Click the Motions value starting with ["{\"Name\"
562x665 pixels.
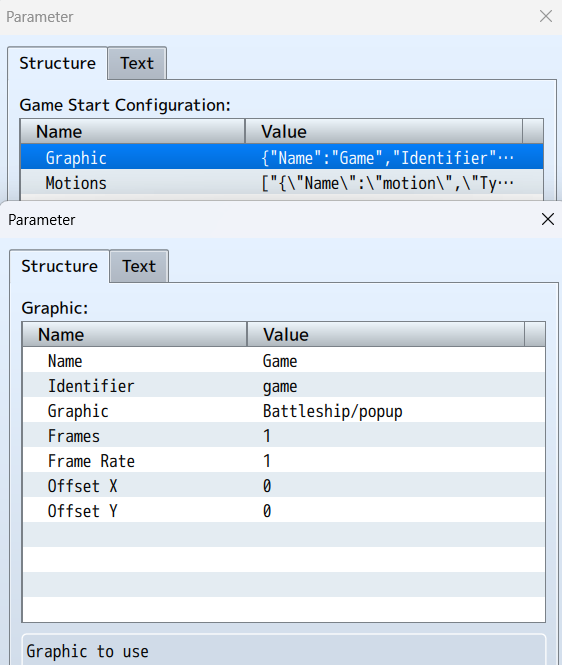387,183
